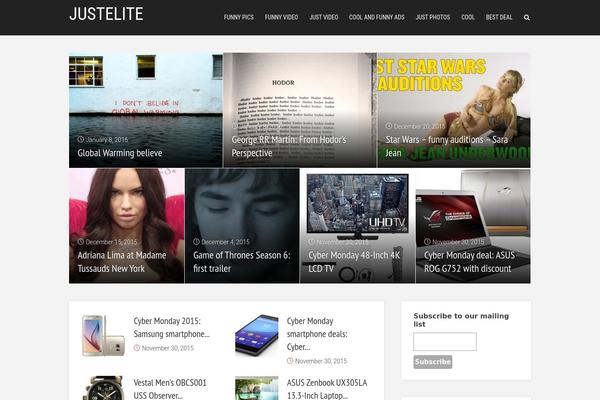The height and width of the screenshot is (400, 600).
Task: Open Cool and Funny Ads menu
Action: coord(377,17)
